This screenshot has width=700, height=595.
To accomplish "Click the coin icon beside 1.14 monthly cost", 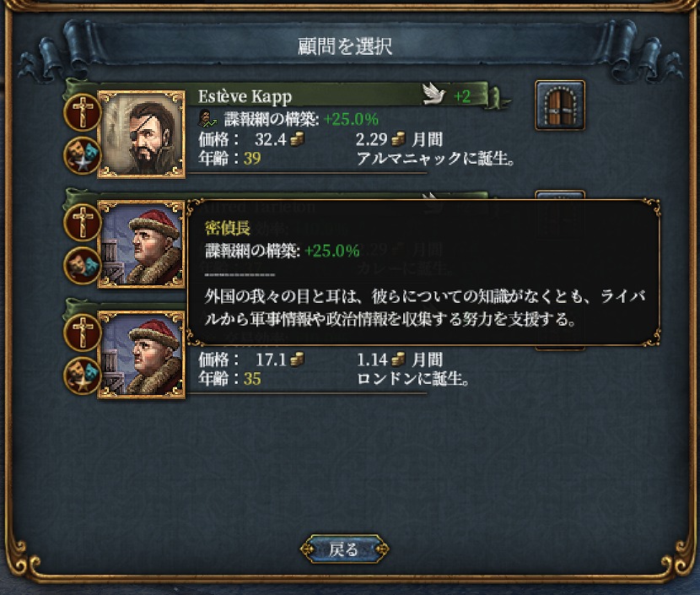I will 399,360.
